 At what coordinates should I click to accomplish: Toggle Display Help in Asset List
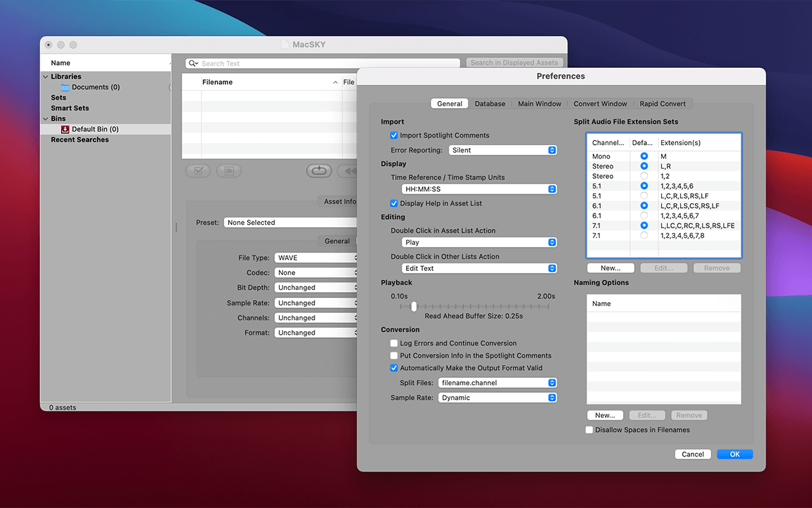tap(394, 203)
